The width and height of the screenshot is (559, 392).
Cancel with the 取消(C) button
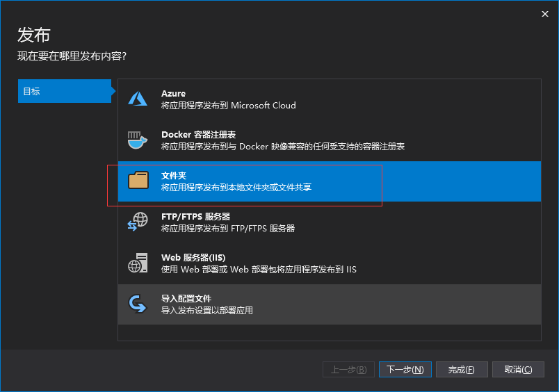point(518,370)
